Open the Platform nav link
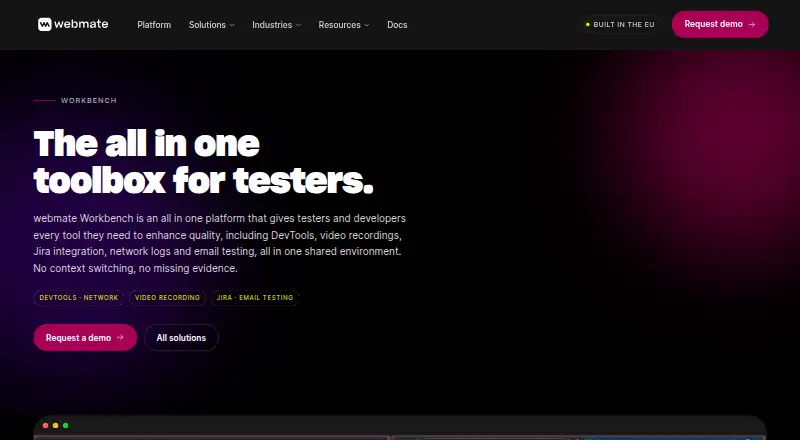The height and width of the screenshot is (440, 800). click(154, 25)
